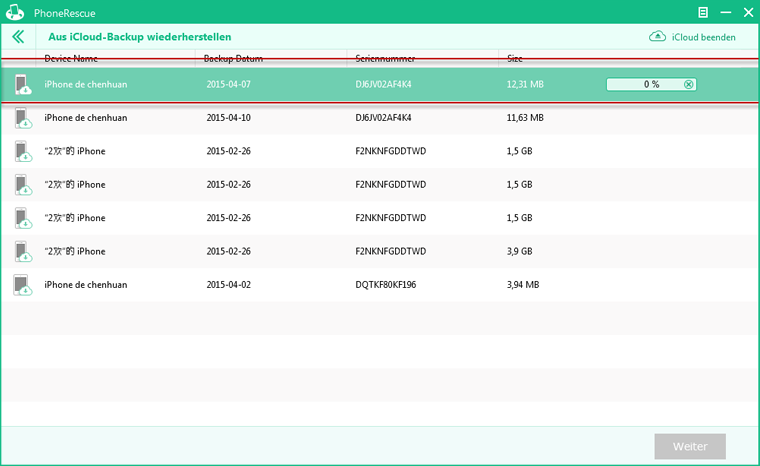Click download icon of the 2015-04-10 backup
760x466 pixels.
click(22, 118)
